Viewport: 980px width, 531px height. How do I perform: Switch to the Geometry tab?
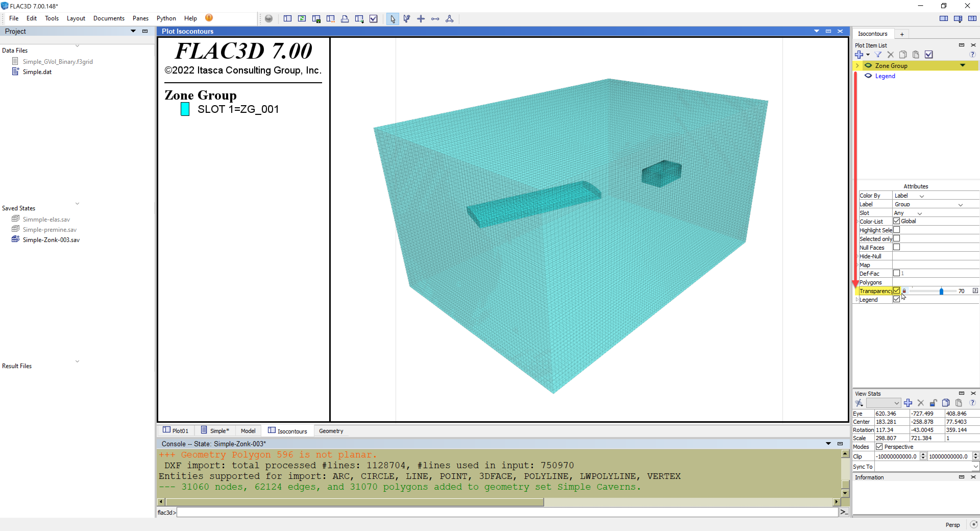click(331, 431)
